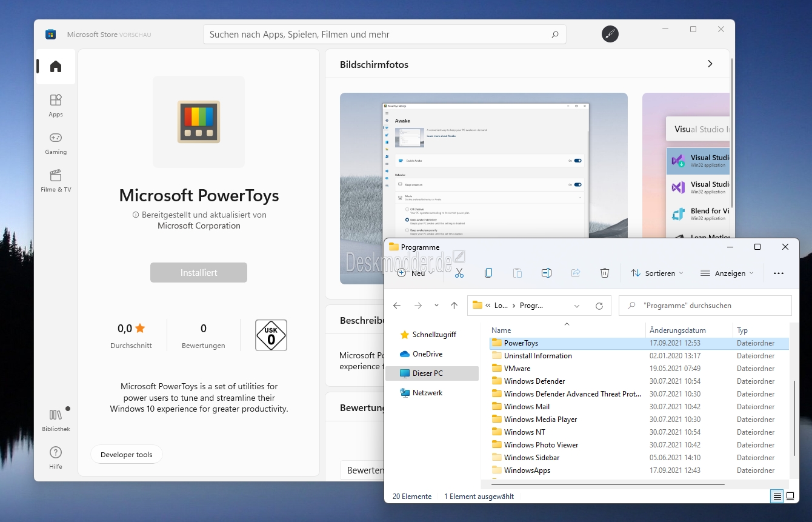812x522 pixels.
Task: Open Anzeigen dropdown in Explorer
Action: click(727, 273)
